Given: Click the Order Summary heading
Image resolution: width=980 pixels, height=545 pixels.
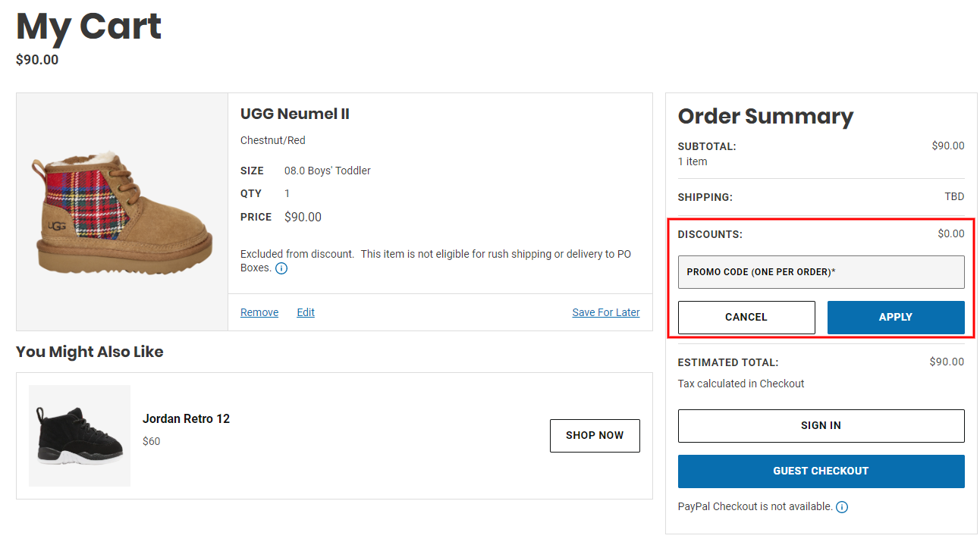Looking at the screenshot, I should (765, 116).
